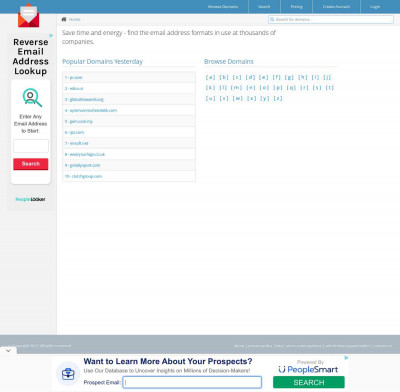Click the green SEARCH button in bottom ad
The image size is (400, 392).
click(x=309, y=382)
